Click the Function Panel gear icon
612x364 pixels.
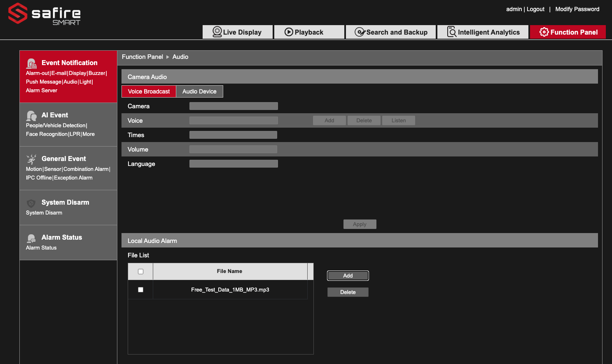point(544,32)
